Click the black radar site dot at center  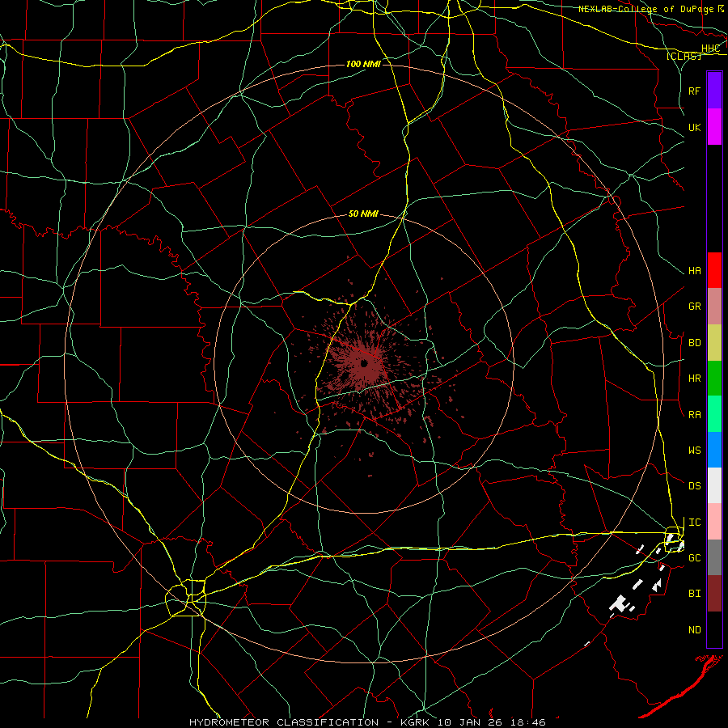click(364, 363)
